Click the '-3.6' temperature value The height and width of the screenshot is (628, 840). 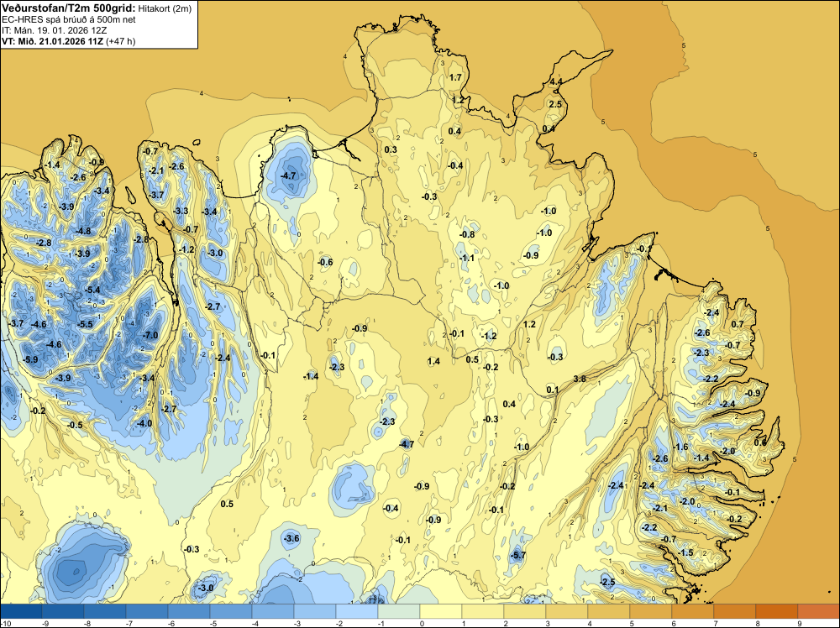[292, 538]
